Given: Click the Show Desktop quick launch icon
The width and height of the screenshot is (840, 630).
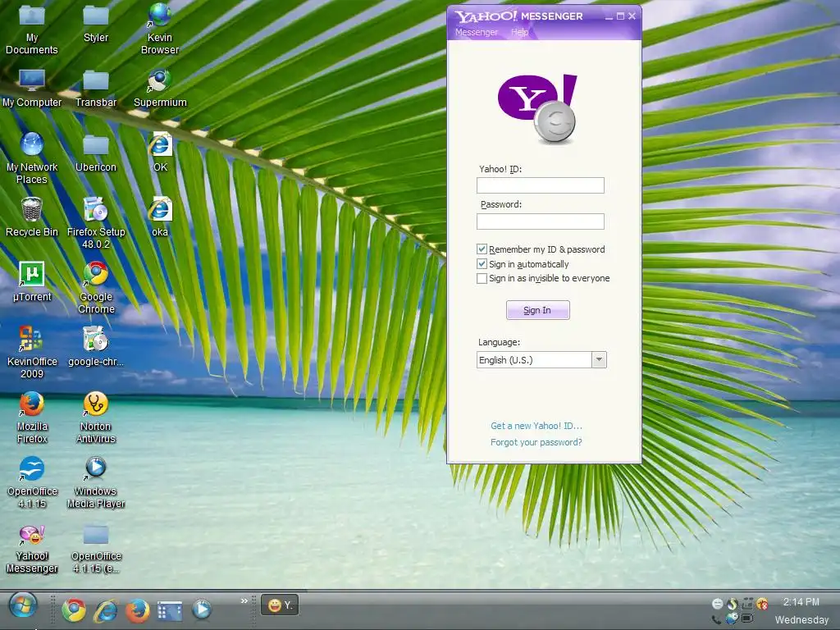Looking at the screenshot, I should [170, 610].
